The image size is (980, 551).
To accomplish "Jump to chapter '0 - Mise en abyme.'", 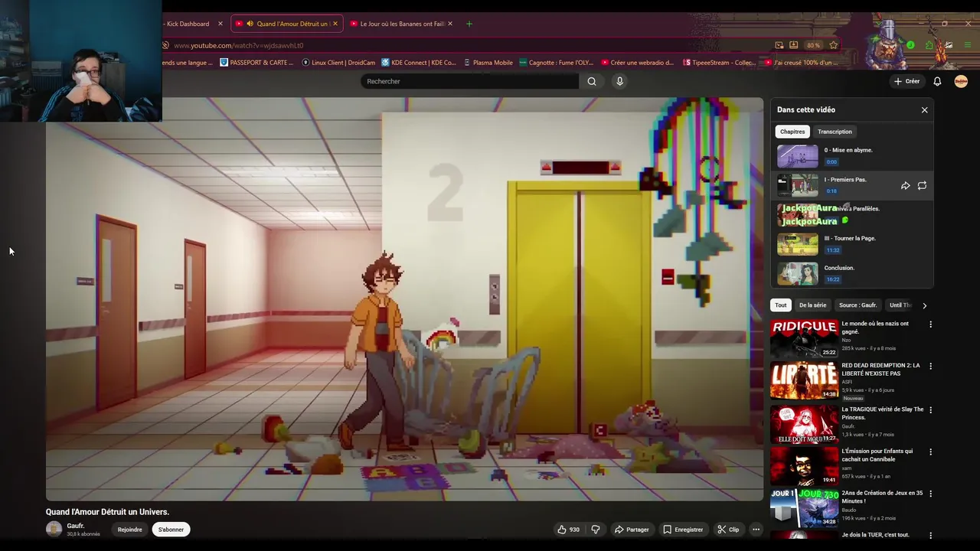I will pos(851,155).
